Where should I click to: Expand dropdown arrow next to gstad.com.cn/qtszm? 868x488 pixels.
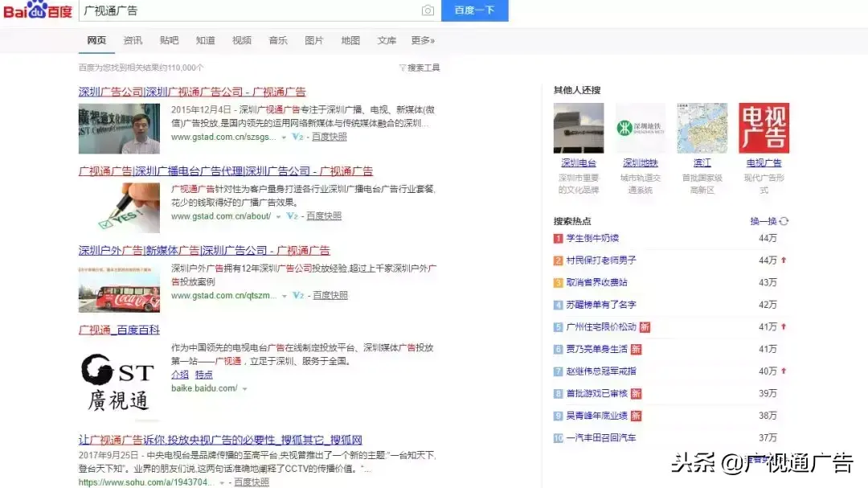pyautogui.click(x=285, y=296)
